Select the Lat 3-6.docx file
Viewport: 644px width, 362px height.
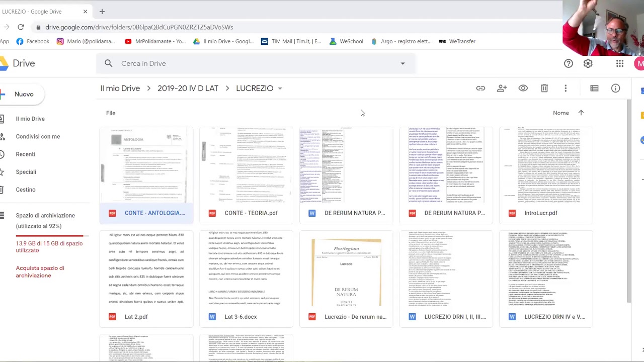click(x=246, y=279)
